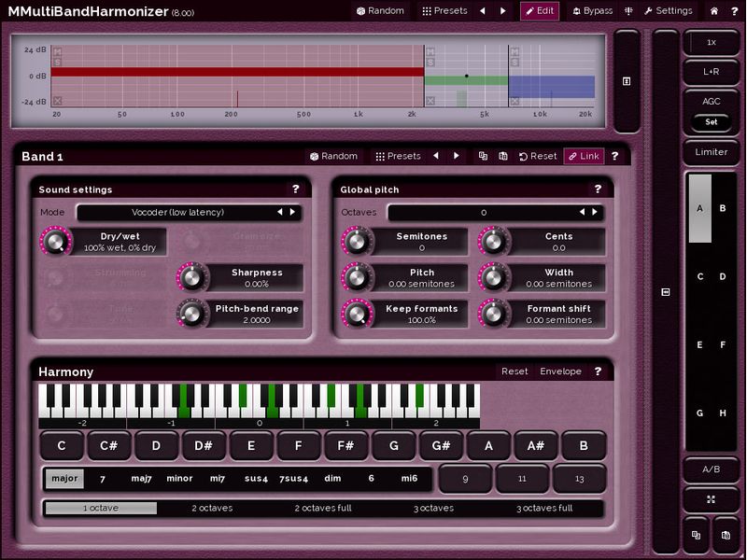Open Sound settings help icon
This screenshot has width=747, height=560.
pos(296,189)
